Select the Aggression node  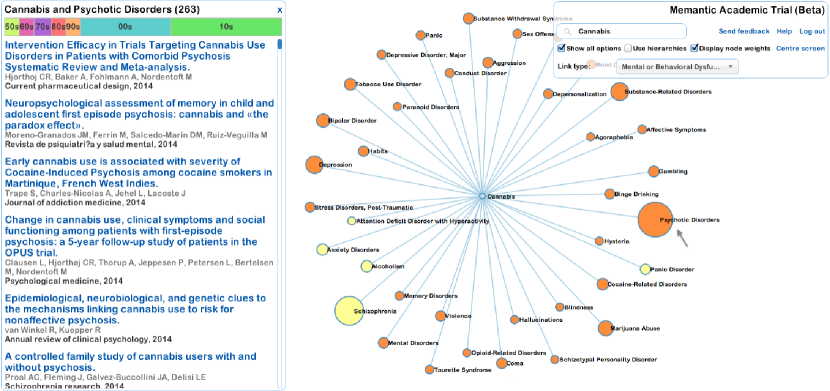point(488,62)
